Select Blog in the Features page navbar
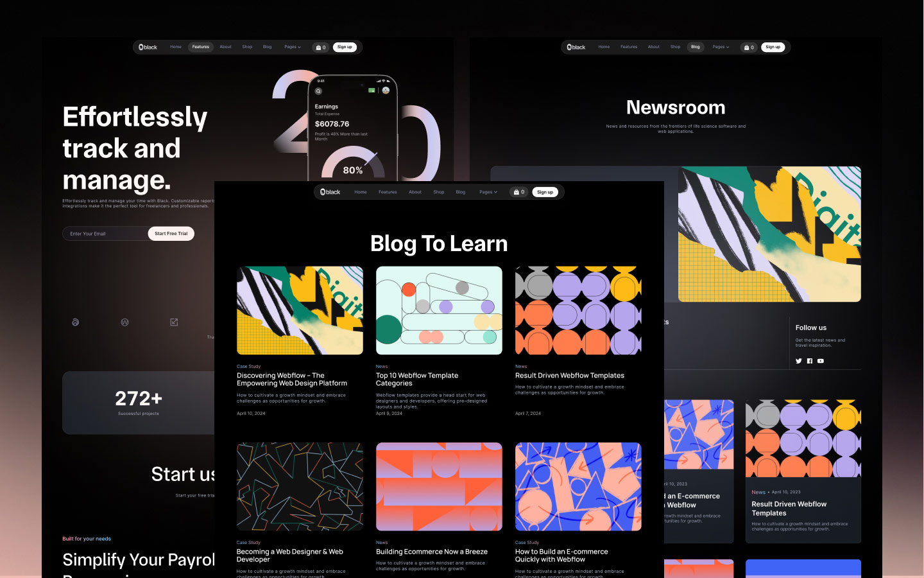924x578 pixels. (x=268, y=47)
